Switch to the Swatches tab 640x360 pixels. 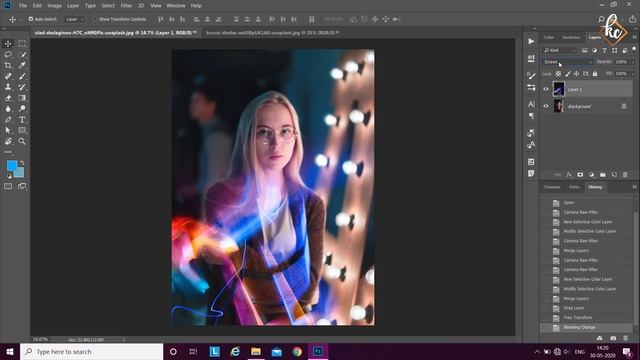(x=571, y=37)
